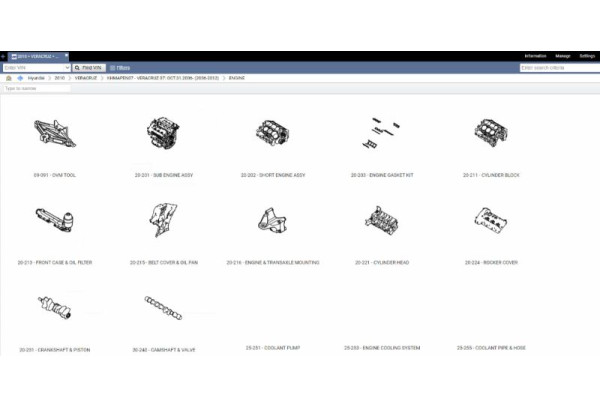Viewport: 600px width, 407px height.
Task: Open the Information menu
Action: 535,56
